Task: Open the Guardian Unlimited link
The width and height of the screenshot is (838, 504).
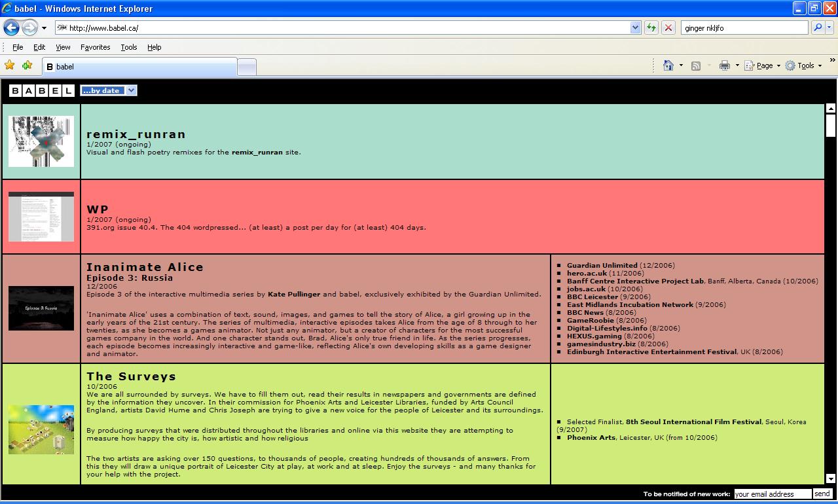Action: (602, 265)
